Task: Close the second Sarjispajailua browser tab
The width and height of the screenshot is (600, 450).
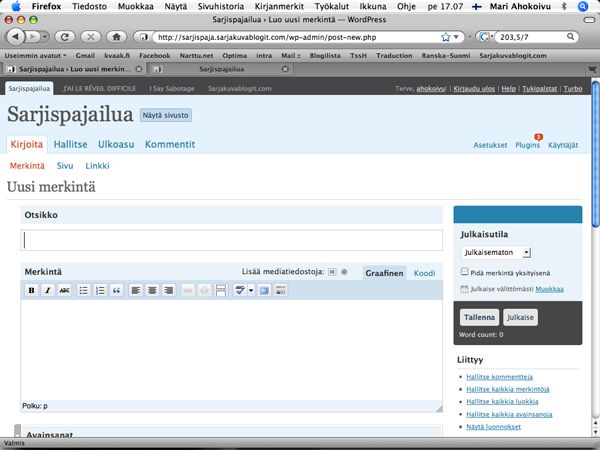Action: (x=285, y=69)
